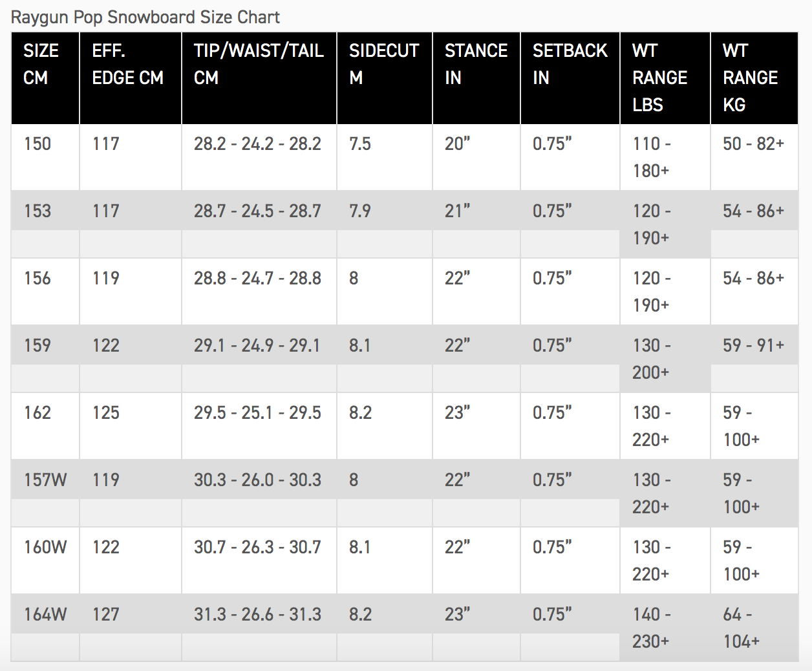The image size is (812, 671).
Task: Click the EFF. EDGE CM column header
Action: 127,64
